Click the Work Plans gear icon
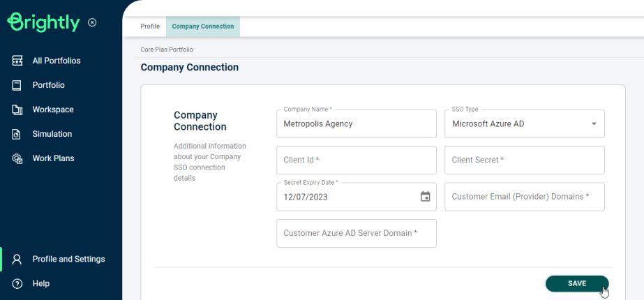Image resolution: width=644 pixels, height=300 pixels. [x=17, y=158]
